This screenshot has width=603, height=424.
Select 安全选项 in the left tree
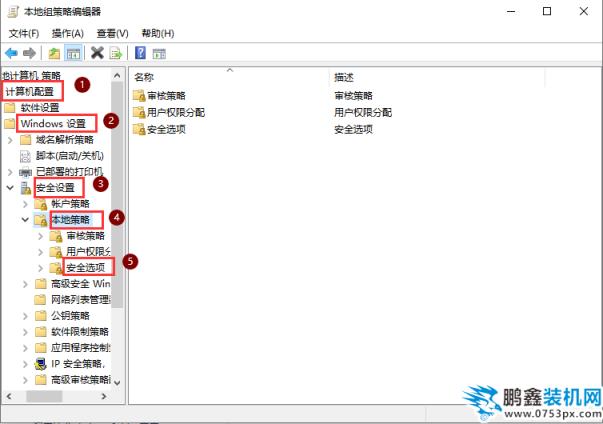click(85, 268)
